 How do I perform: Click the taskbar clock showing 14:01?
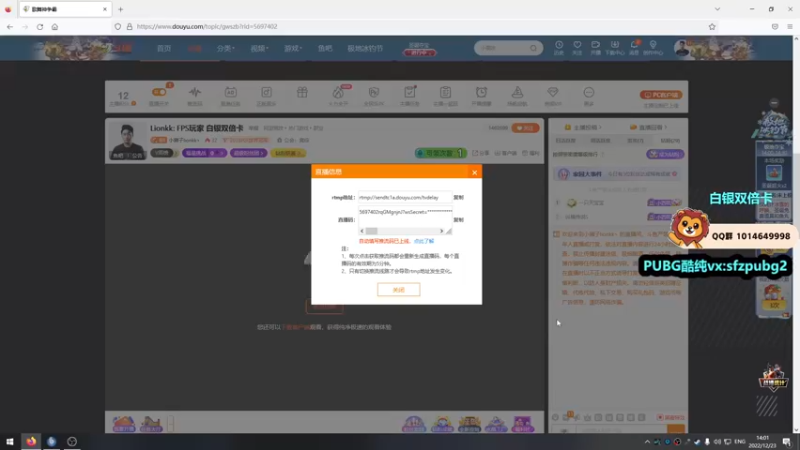tap(762, 442)
